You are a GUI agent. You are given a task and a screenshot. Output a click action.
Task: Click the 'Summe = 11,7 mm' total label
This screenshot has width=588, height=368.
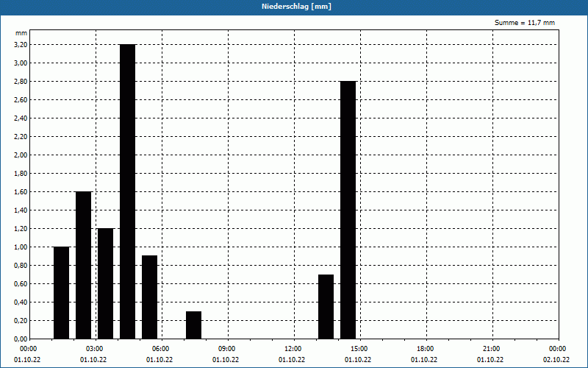[x=525, y=23]
